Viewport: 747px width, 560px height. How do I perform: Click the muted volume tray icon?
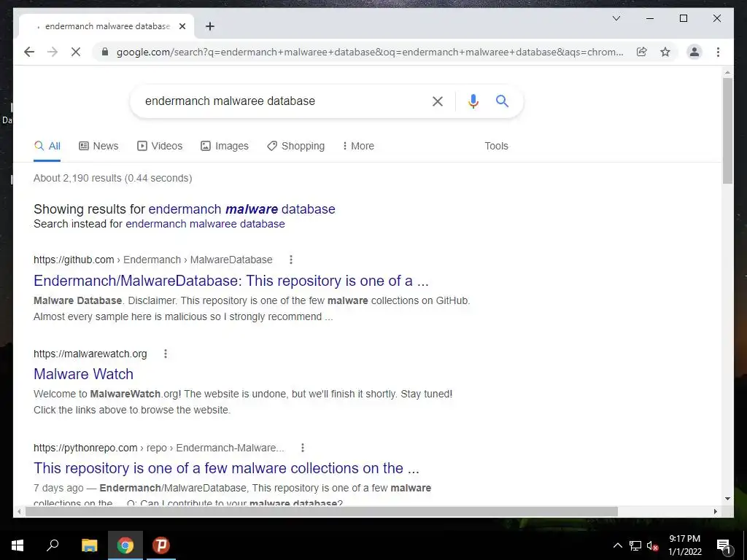point(653,545)
